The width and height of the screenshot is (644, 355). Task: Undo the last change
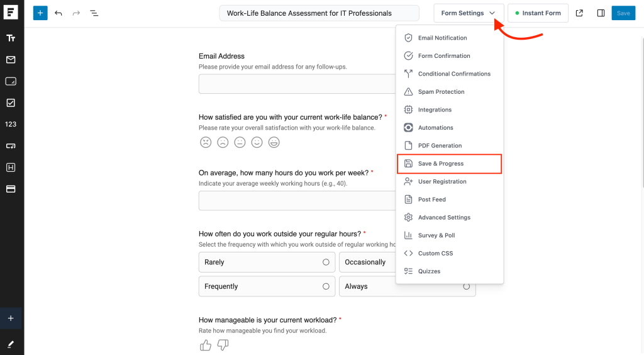58,13
